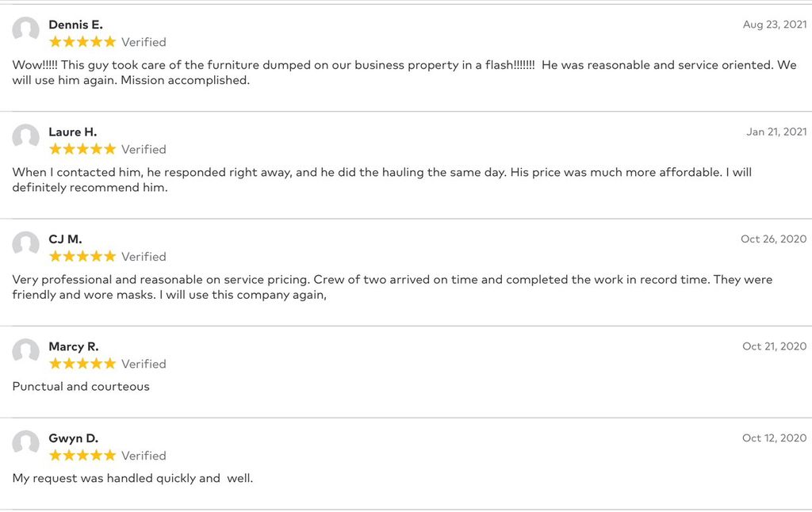The image size is (812, 512).
Task: Select the reviewer name Marcy R.
Action: (74, 346)
